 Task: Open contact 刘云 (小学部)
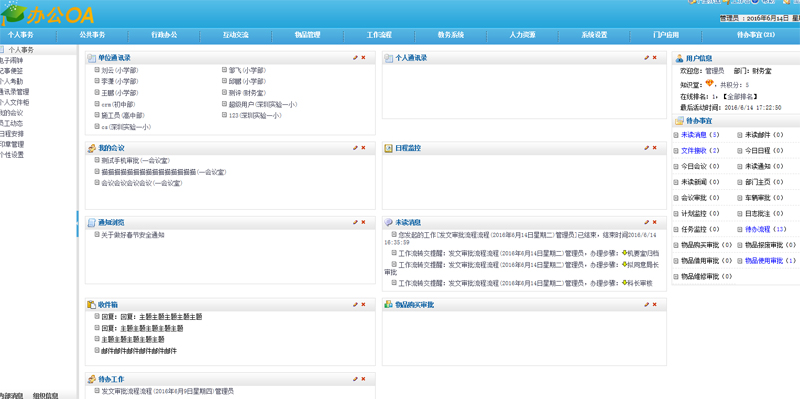(119, 70)
